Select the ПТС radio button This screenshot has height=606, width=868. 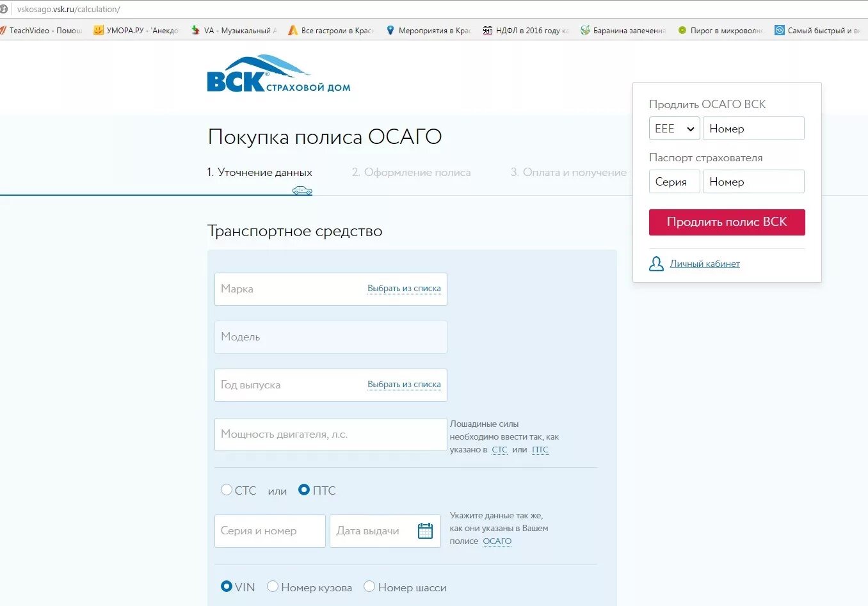point(304,490)
